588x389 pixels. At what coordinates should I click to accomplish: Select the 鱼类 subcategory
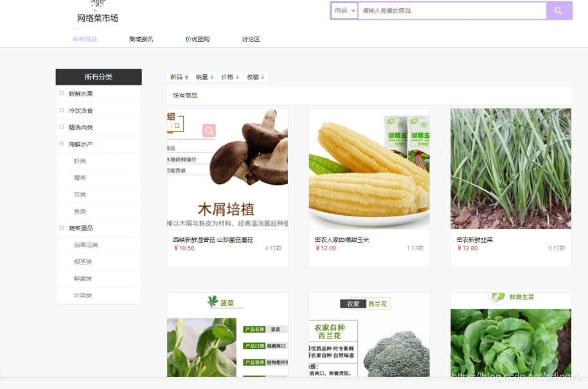click(x=80, y=211)
